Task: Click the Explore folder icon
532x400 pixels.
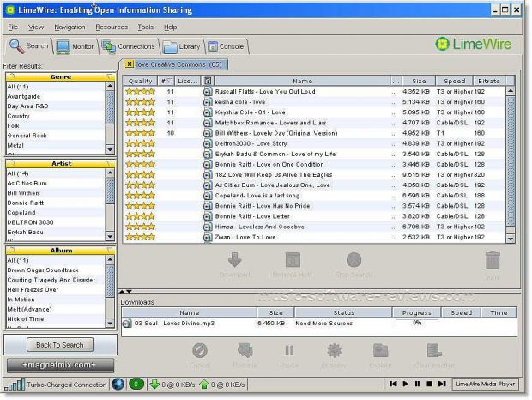Action: pyautogui.click(x=380, y=351)
